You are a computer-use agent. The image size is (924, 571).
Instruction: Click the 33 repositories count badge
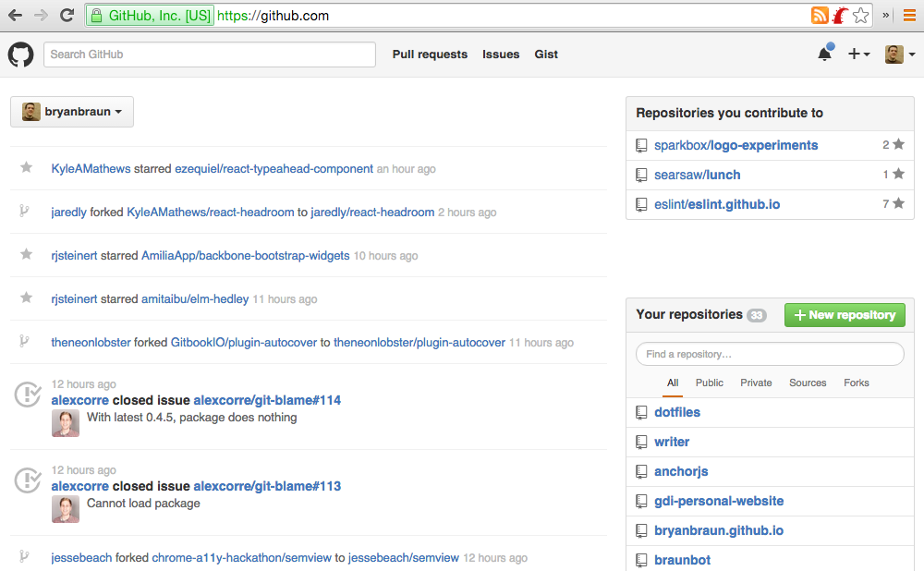(x=757, y=315)
